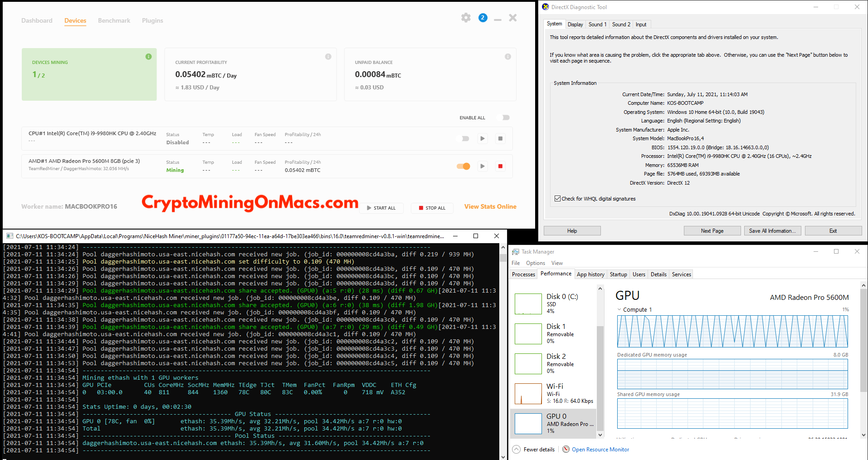Select Wi-Fi in performance list
Image resolution: width=868 pixels, height=460 pixels.
[x=553, y=394]
